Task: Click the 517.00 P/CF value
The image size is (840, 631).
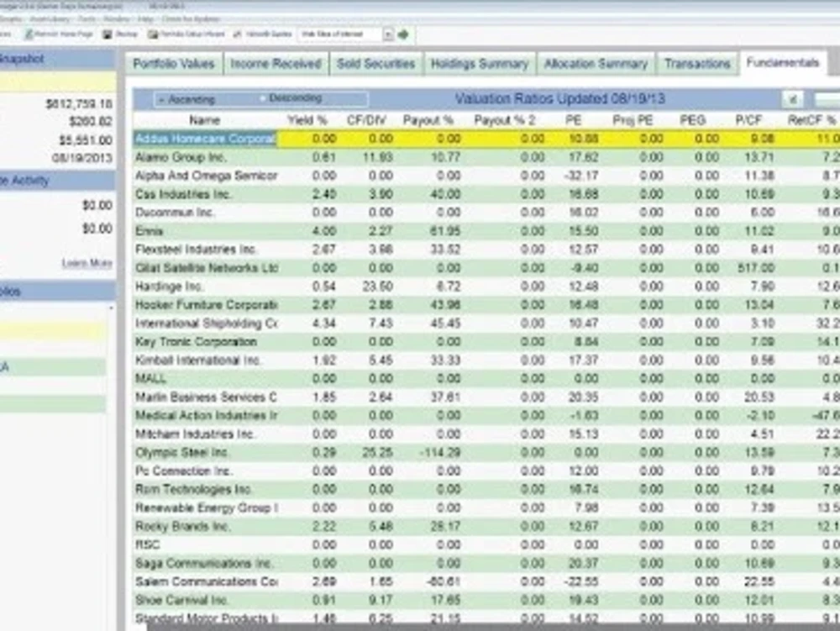Action: click(x=756, y=268)
